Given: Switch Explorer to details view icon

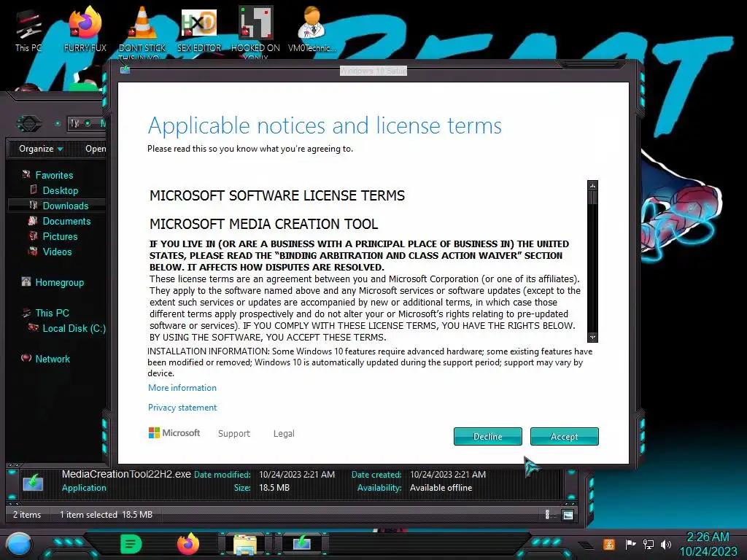Looking at the screenshot, I should 547,514.
